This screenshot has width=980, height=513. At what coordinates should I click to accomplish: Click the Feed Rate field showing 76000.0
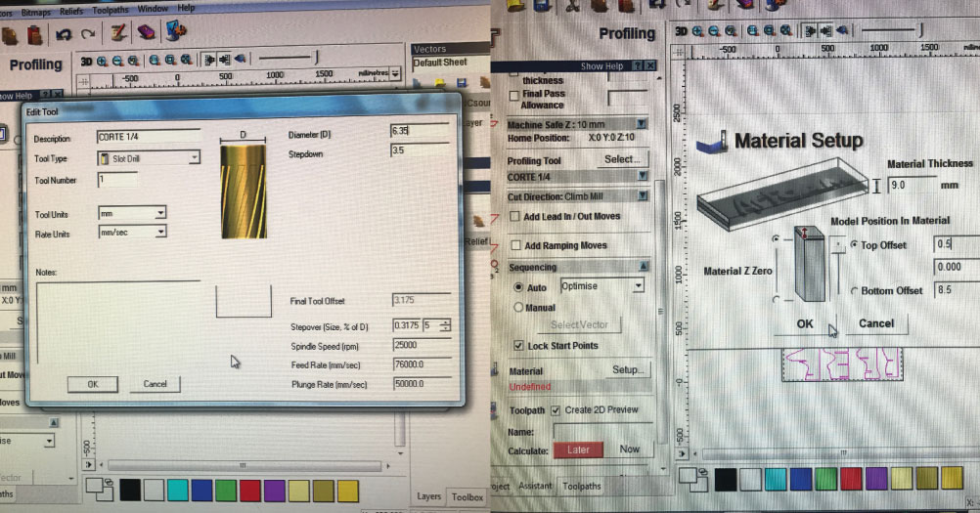pyautogui.click(x=422, y=364)
